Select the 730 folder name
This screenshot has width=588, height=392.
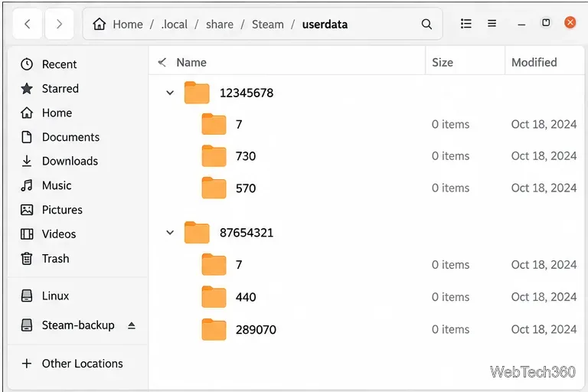click(246, 156)
